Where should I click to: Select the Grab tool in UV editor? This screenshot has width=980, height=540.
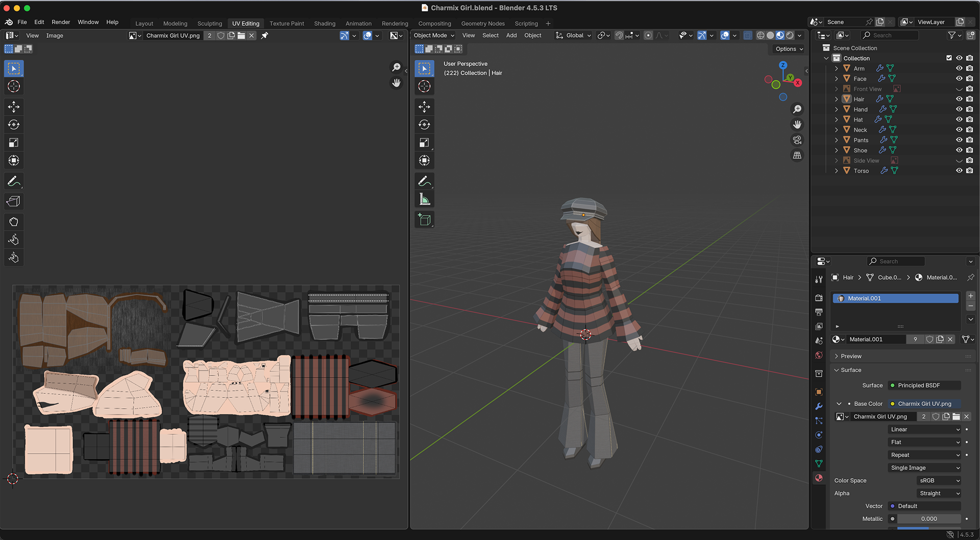coord(14,222)
